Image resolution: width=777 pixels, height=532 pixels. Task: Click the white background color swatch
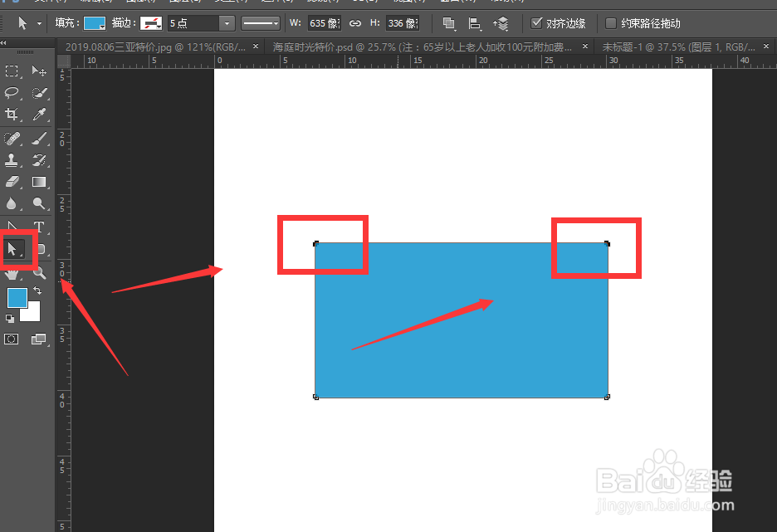[32, 314]
